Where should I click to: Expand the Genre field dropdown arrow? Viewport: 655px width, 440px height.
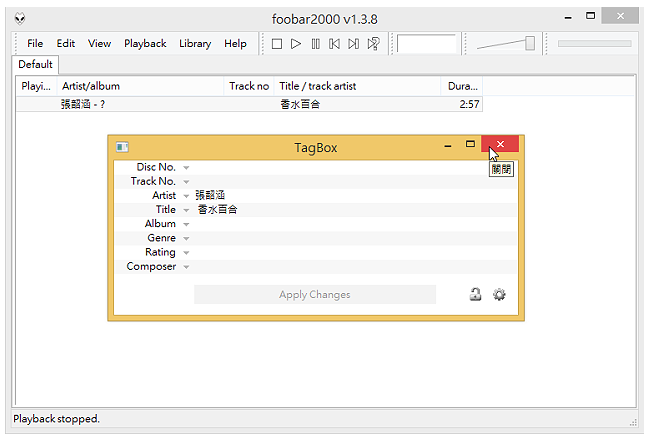[x=186, y=239]
